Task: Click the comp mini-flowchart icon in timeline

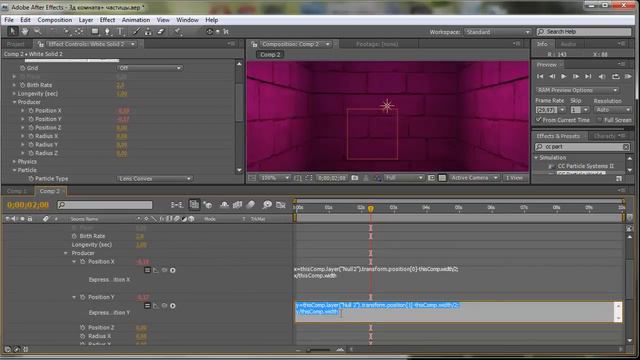Action: [x=177, y=204]
